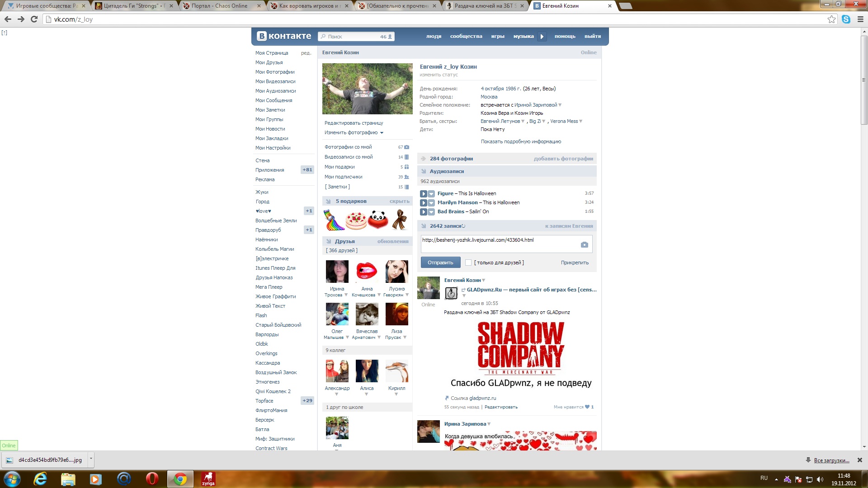Click the header music play button

pyautogui.click(x=542, y=37)
